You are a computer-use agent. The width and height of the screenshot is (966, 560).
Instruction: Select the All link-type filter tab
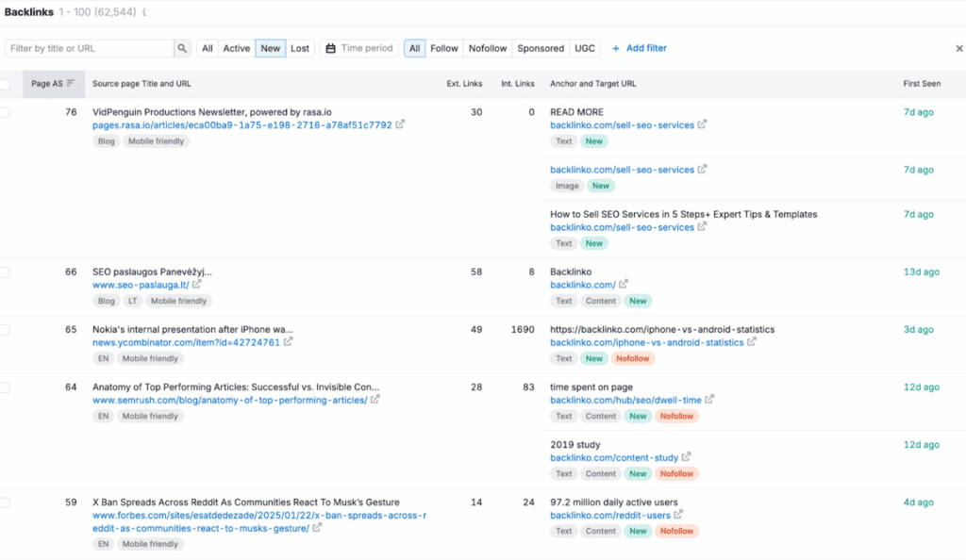[415, 48]
